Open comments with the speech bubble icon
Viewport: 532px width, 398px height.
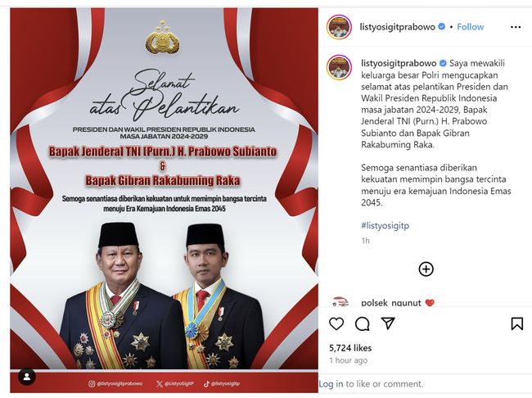(x=362, y=323)
